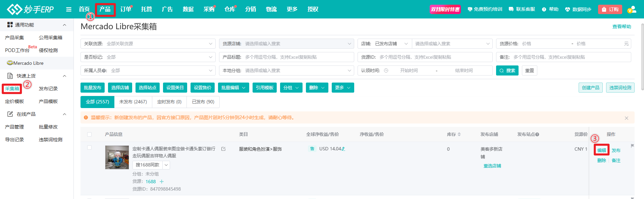Click 重选店铺 link

[492, 166]
